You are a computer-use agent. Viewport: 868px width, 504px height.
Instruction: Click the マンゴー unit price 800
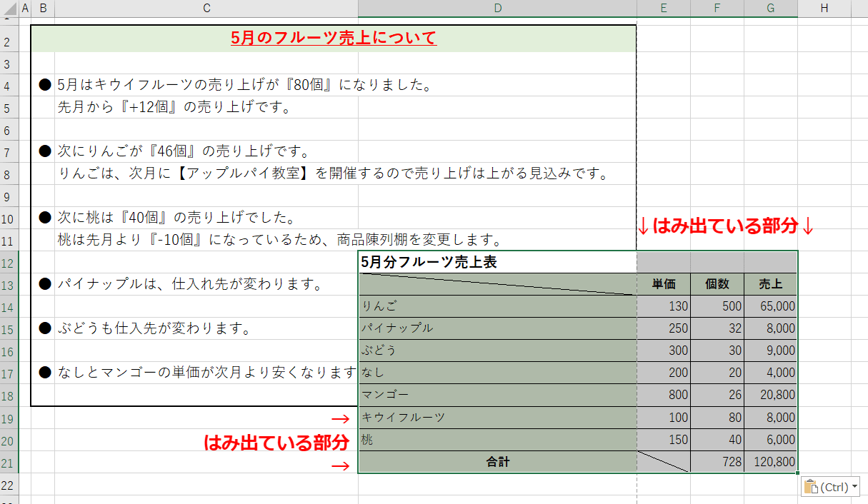pos(664,395)
